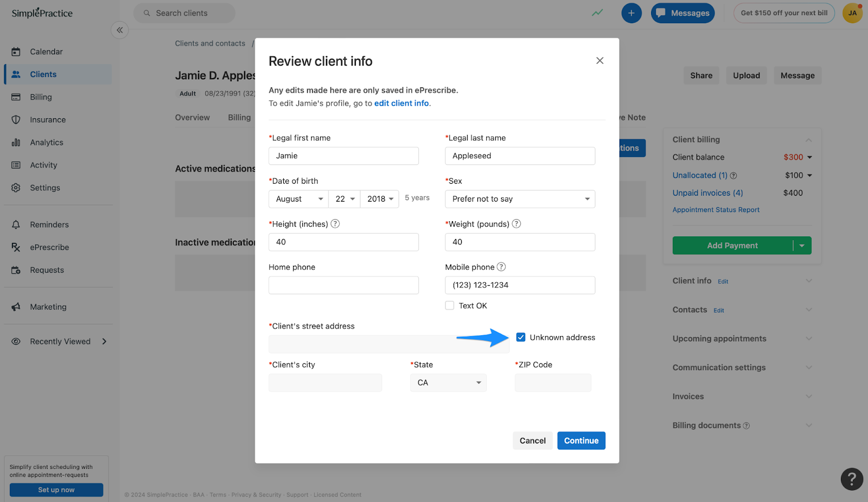Open the Sex dropdown set to Prefer not to say
Image resolution: width=868 pixels, height=502 pixels.
pos(520,198)
